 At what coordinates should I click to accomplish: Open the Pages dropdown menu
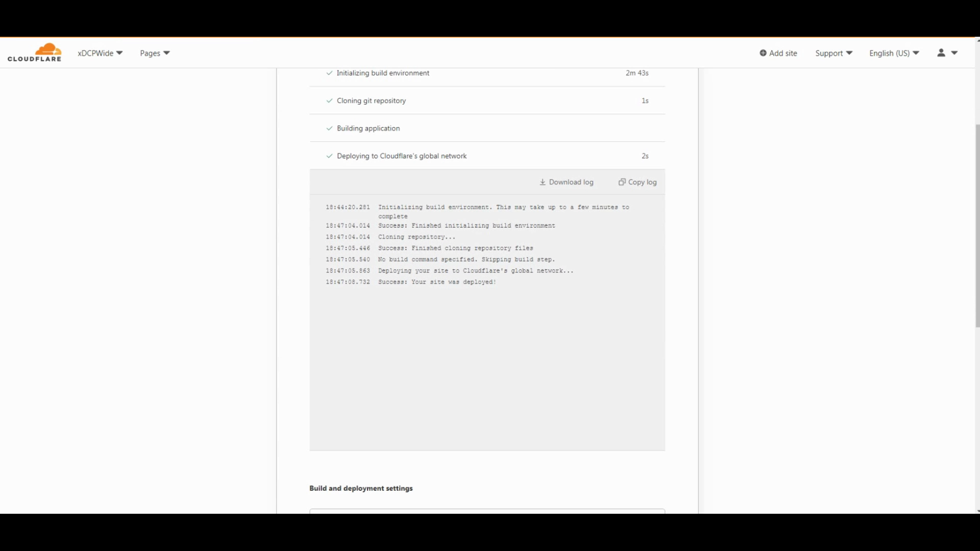155,53
